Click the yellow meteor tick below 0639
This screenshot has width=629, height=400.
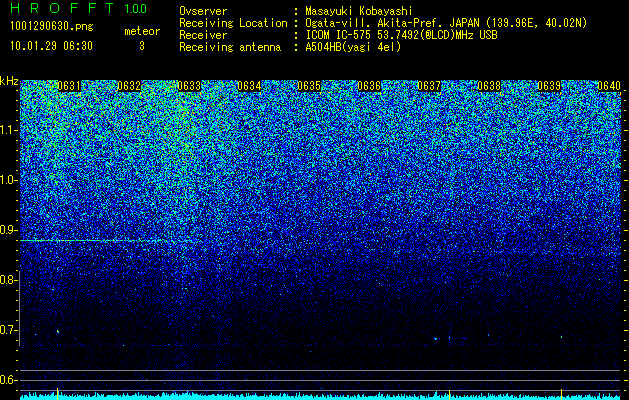561,394
